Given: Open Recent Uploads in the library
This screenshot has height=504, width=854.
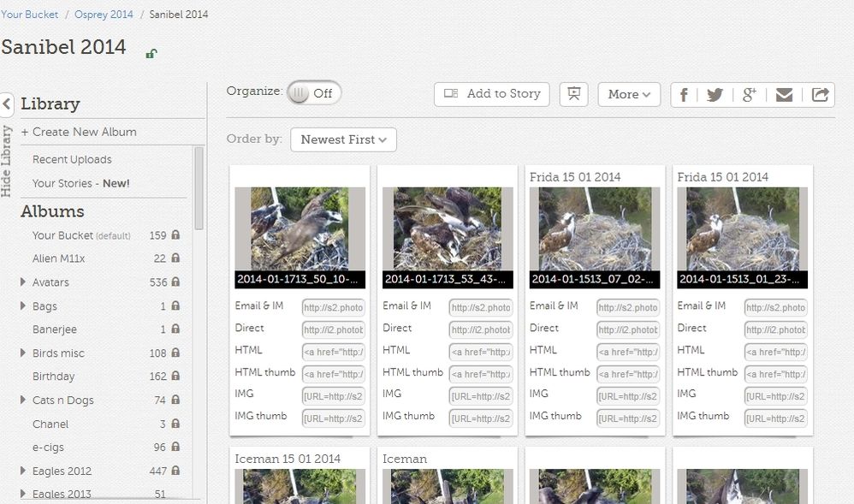Looking at the screenshot, I should pyautogui.click(x=72, y=160).
